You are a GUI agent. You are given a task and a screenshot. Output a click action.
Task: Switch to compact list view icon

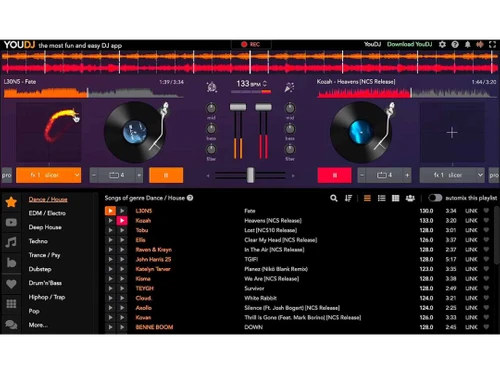click(367, 198)
